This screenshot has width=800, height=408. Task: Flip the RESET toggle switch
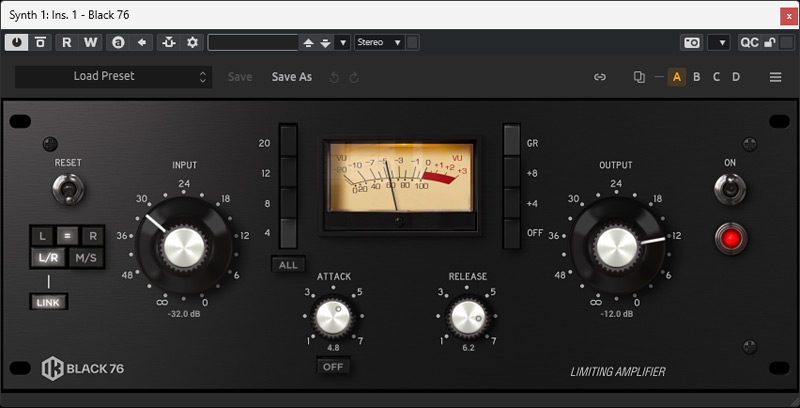pyautogui.click(x=69, y=189)
